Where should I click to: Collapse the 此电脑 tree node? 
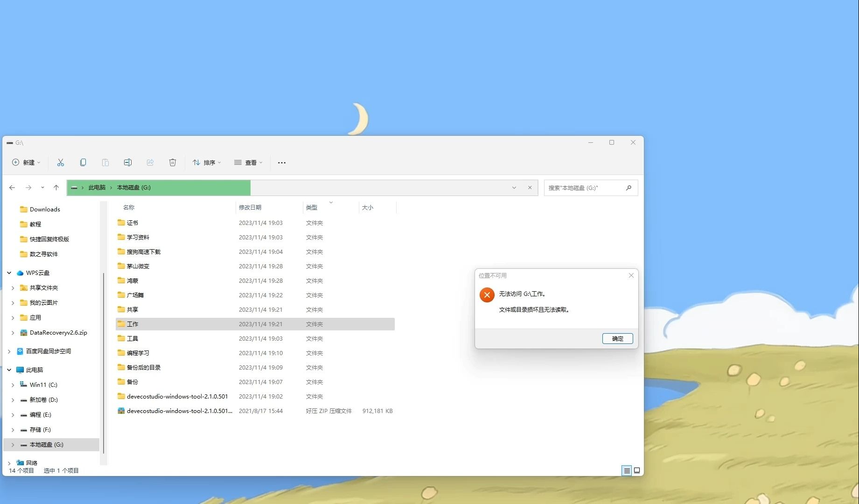[9, 370]
